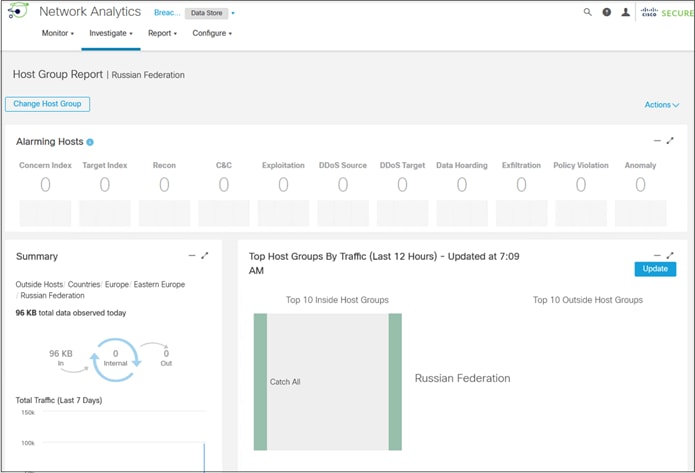Open the Investigate menu

[111, 33]
